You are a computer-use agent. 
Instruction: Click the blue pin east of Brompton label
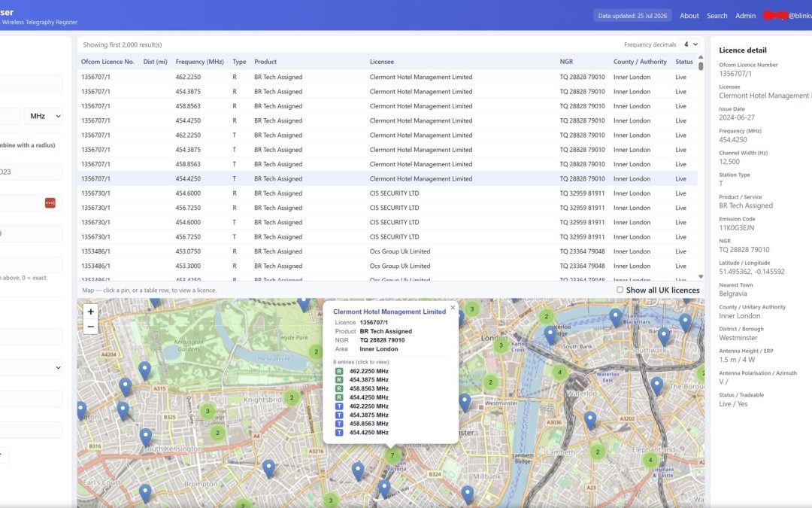click(268, 469)
